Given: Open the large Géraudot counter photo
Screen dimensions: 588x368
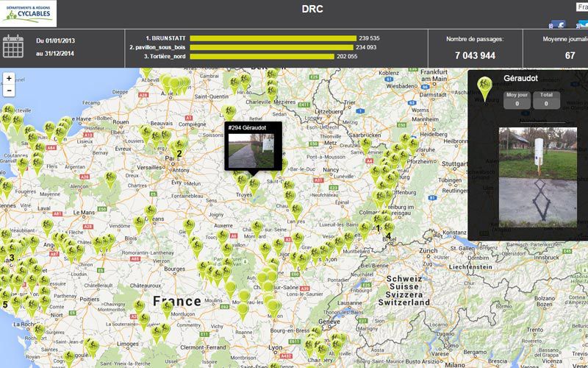Looking at the screenshot, I should coord(537,177).
